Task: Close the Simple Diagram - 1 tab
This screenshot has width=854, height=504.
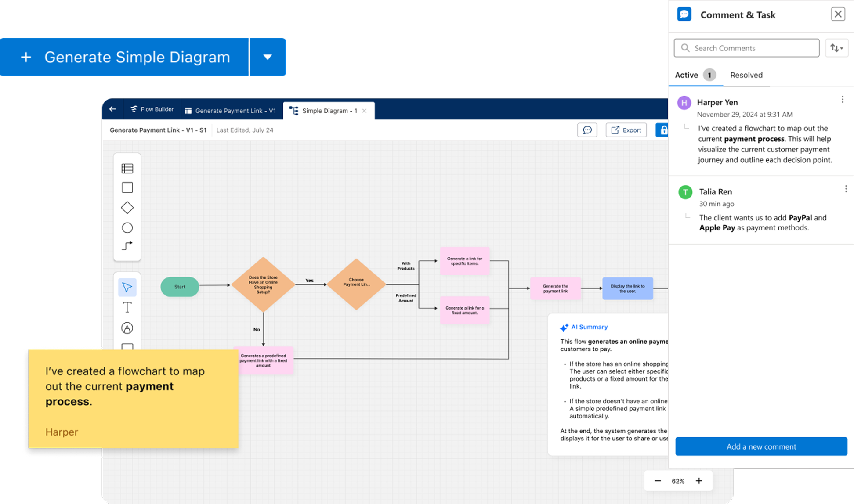Action: click(x=364, y=111)
